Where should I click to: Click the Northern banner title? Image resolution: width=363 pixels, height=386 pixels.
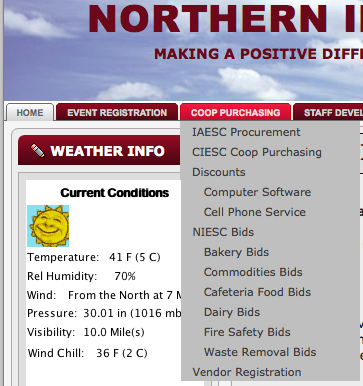point(225,19)
